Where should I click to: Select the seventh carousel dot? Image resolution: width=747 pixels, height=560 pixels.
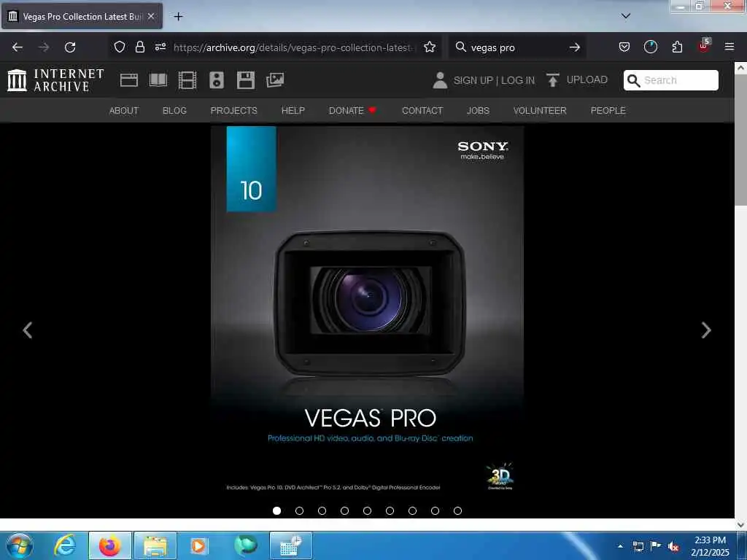[413, 510]
